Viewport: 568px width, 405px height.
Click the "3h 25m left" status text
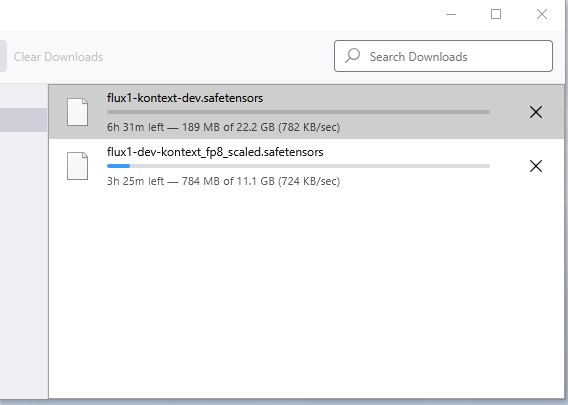pos(135,181)
